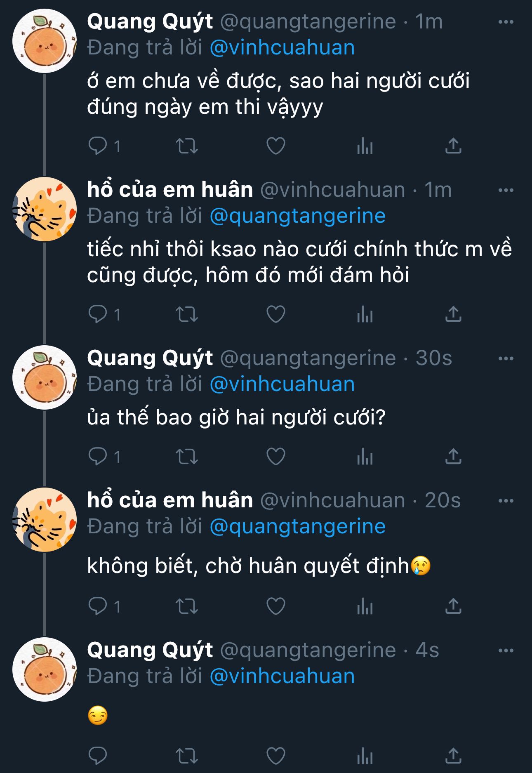Open Quang Quýt's orange avatar on first tweet
The image size is (532, 773).
[45, 41]
